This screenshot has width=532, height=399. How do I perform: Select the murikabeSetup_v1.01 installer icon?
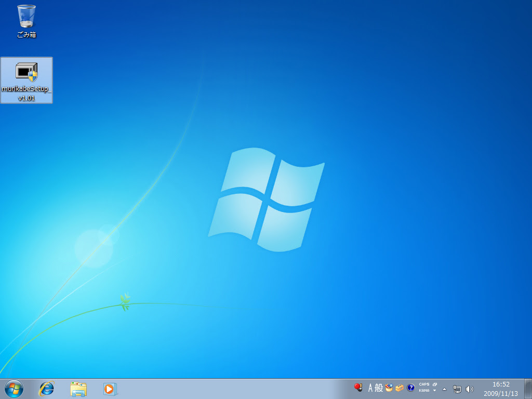point(26,81)
